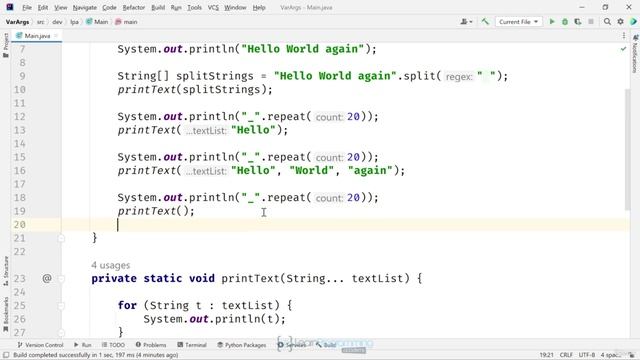Click the splitStrings variable on line 9
The image size is (640, 360).
(215, 76)
